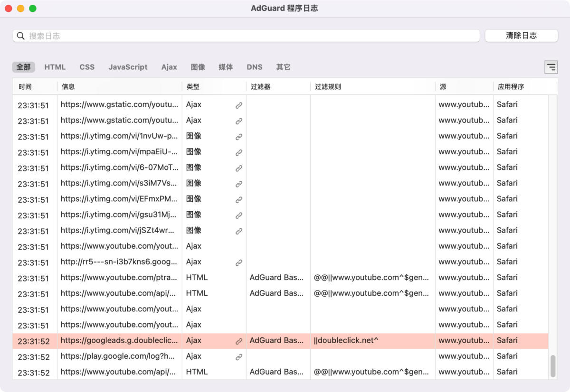Select the https://i.ytimg.com/vi/mpaEiU-... entry

pos(281,152)
